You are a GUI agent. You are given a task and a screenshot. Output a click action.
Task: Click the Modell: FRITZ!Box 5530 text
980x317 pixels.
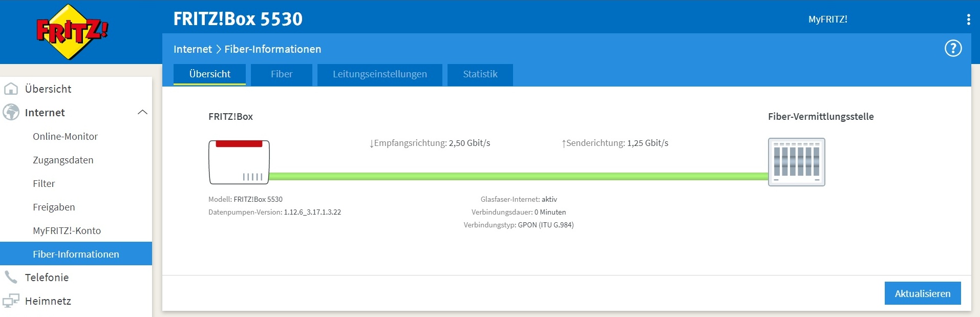click(245, 199)
